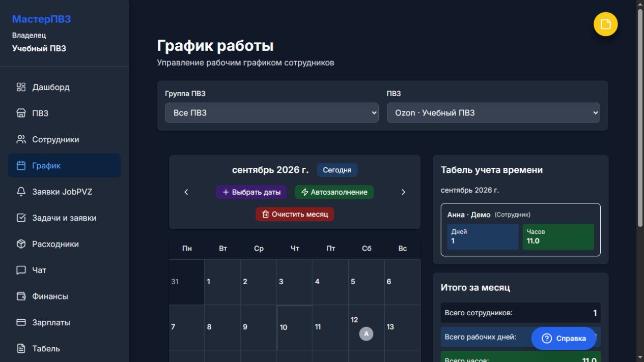Click the scrollbar down arrow
Viewport: 644px width, 362px height.
coord(640,358)
